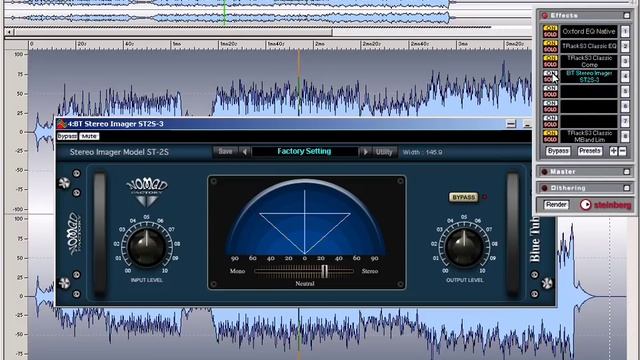Click the 2mn mark on the time ruler

point(319,44)
